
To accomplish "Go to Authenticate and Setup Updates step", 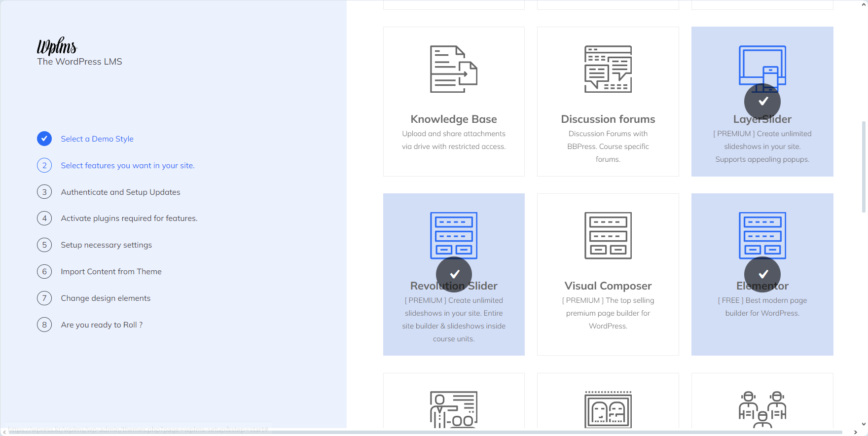I will click(x=120, y=192).
